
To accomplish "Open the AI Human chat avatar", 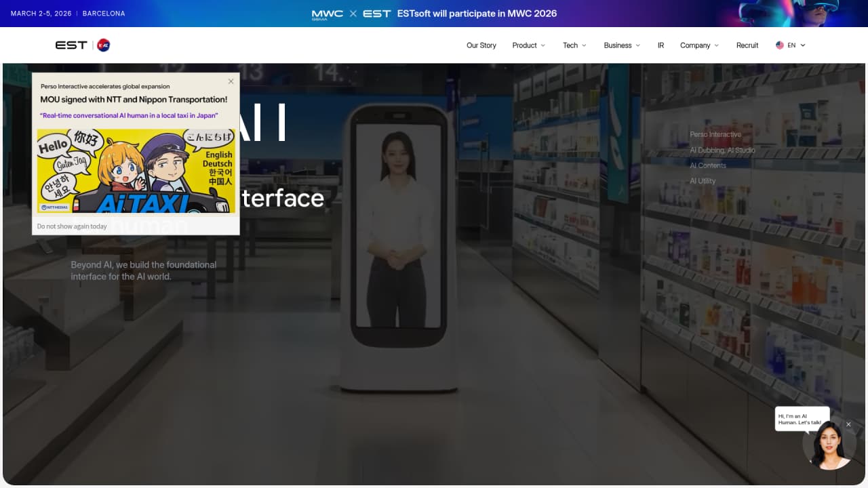I will point(829,445).
